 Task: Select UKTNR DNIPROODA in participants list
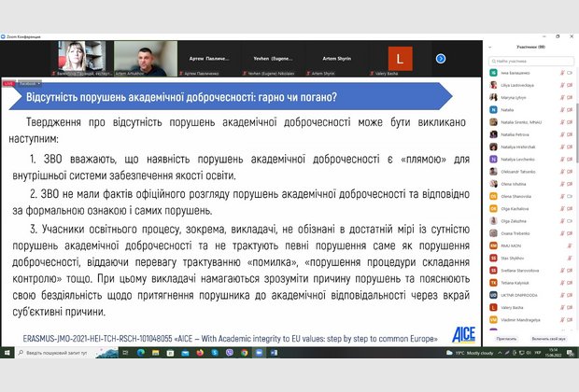click(531, 295)
